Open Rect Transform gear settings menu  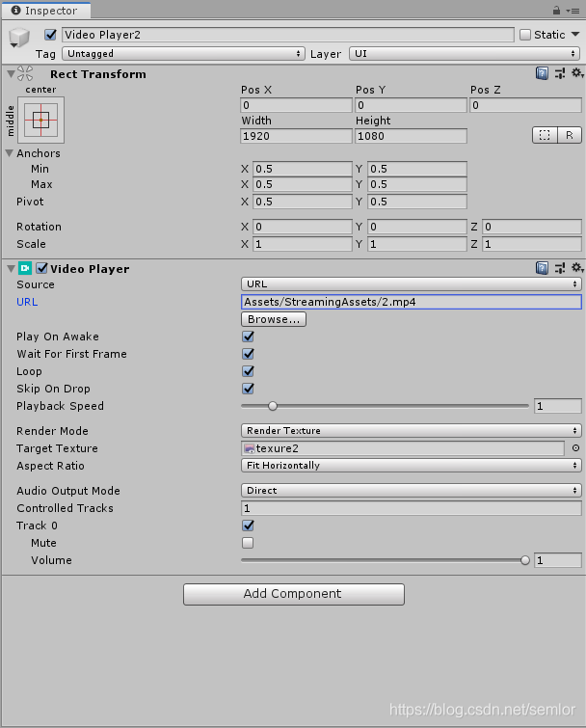point(577,73)
